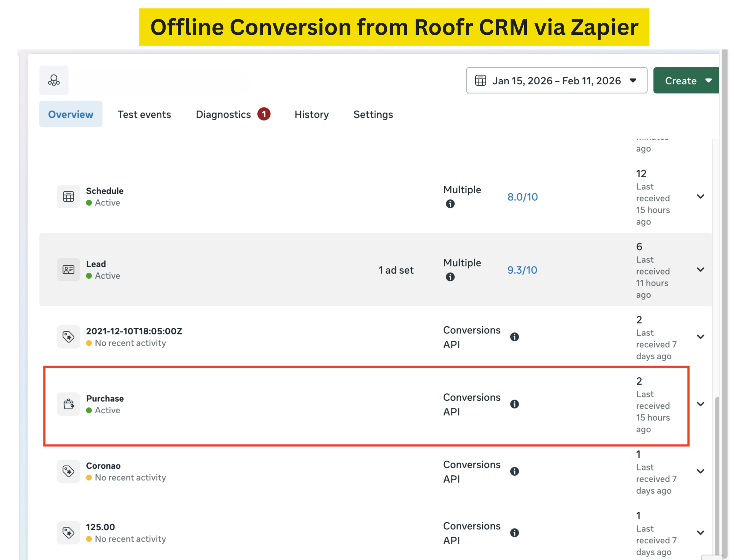Click info icon beside Purchase Conversions API
This screenshot has width=747, height=560.
pos(514,404)
